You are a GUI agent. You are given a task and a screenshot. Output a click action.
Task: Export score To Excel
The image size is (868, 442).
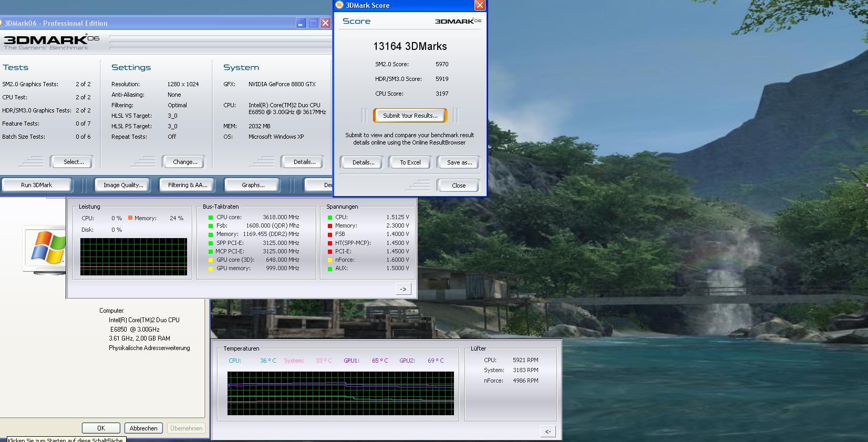410,162
